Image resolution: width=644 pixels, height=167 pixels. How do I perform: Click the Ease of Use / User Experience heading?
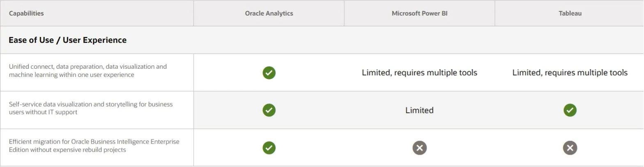tap(68, 40)
